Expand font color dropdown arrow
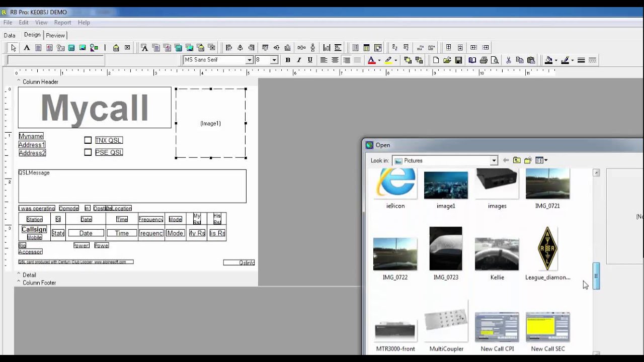Image resolution: width=644 pixels, height=362 pixels. click(x=379, y=60)
